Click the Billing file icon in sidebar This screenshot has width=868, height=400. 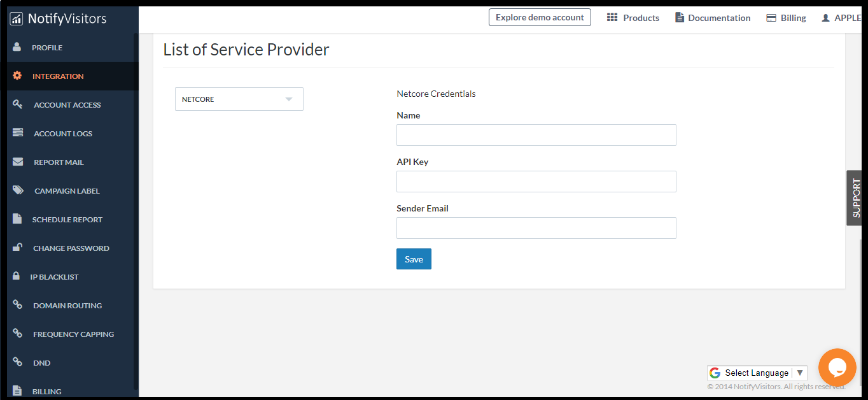click(18, 391)
